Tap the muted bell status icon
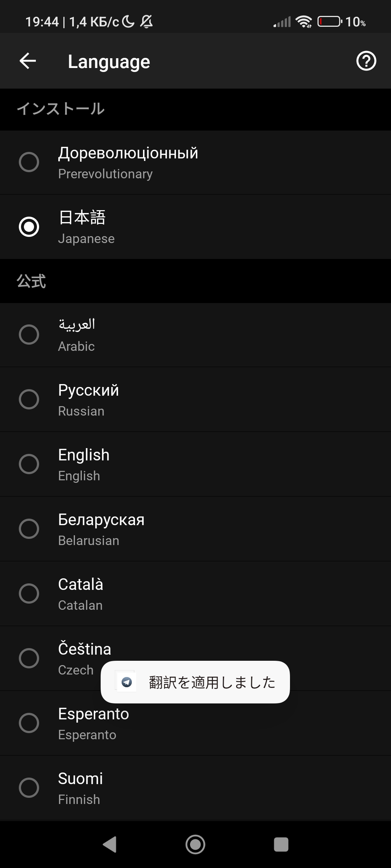 (146, 22)
